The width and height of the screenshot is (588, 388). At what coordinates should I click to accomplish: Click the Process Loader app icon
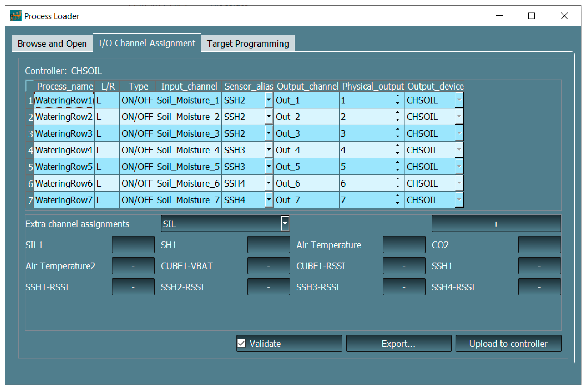(16, 16)
